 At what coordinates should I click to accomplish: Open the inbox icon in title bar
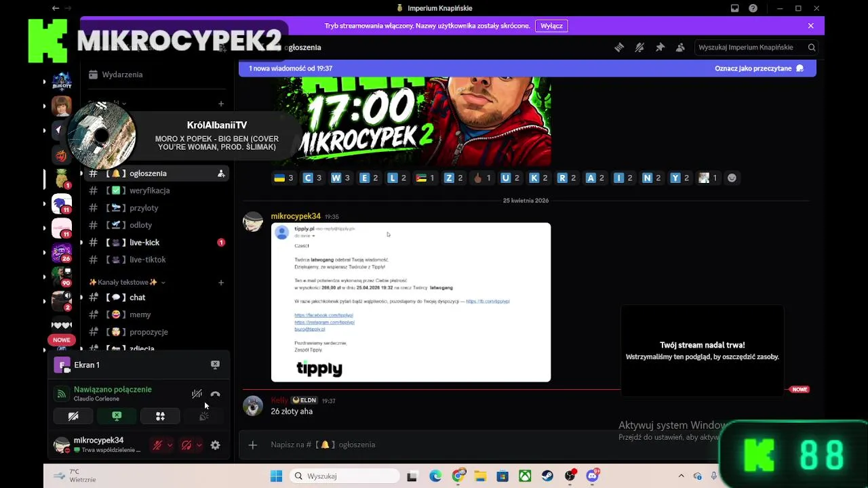pyautogui.click(x=734, y=8)
